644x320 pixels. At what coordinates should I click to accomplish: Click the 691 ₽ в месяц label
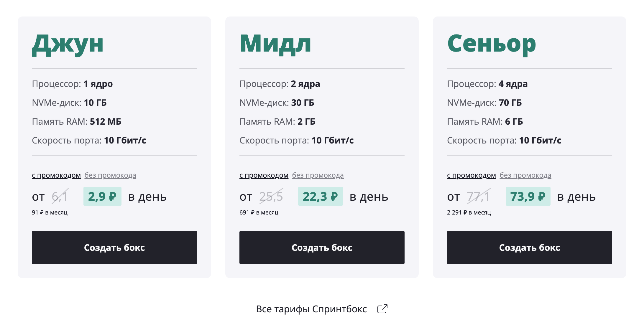259,212
